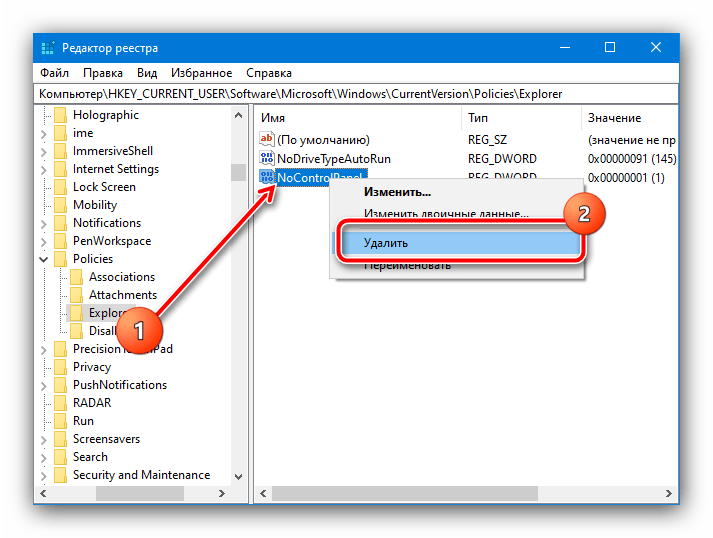Image resolution: width=713 pixels, height=538 pixels.
Task: Click the values pane scroll-right arrow
Action: pos(668,493)
